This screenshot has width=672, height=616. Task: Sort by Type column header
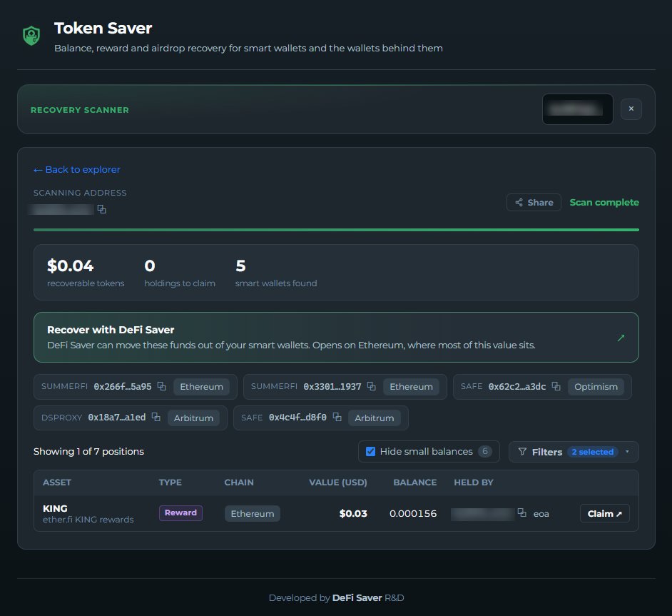pyautogui.click(x=170, y=483)
